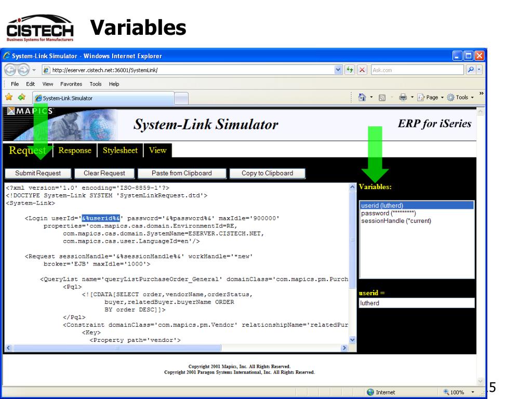Click the Copy to Clipboard button
532x399 pixels.
tap(268, 174)
